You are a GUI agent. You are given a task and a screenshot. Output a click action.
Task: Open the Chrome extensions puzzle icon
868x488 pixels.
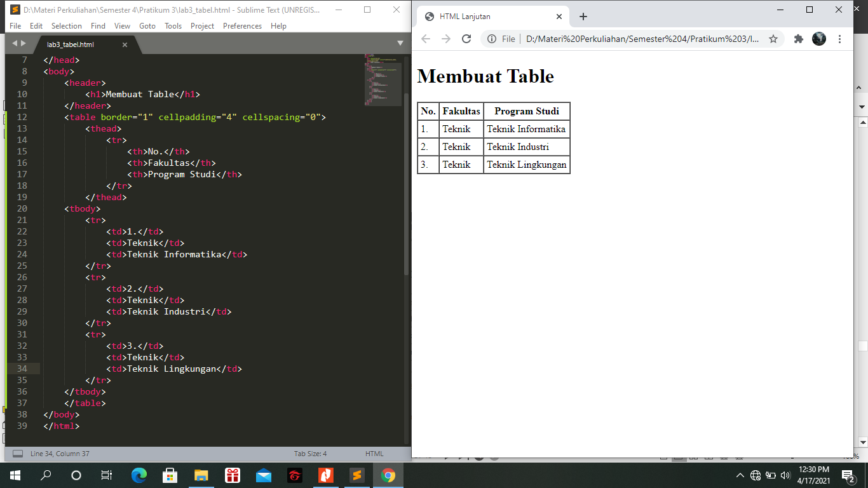(798, 39)
